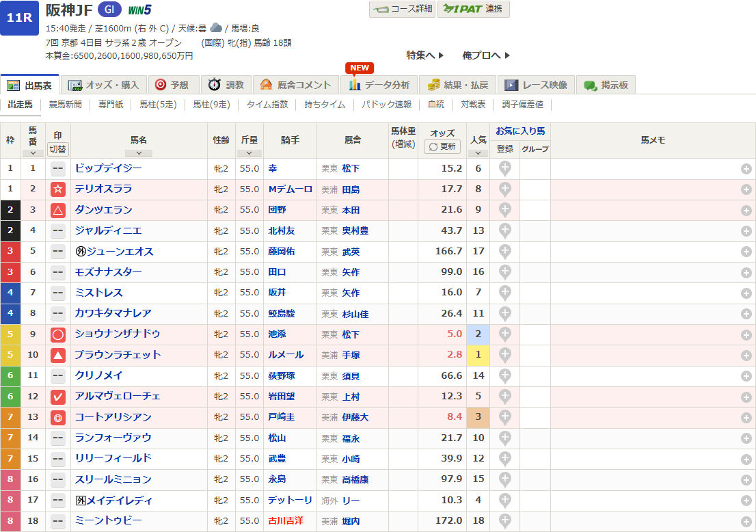Toggle the empty mark box for ミストレス
Screen dimensions: 756x532
click(x=58, y=293)
